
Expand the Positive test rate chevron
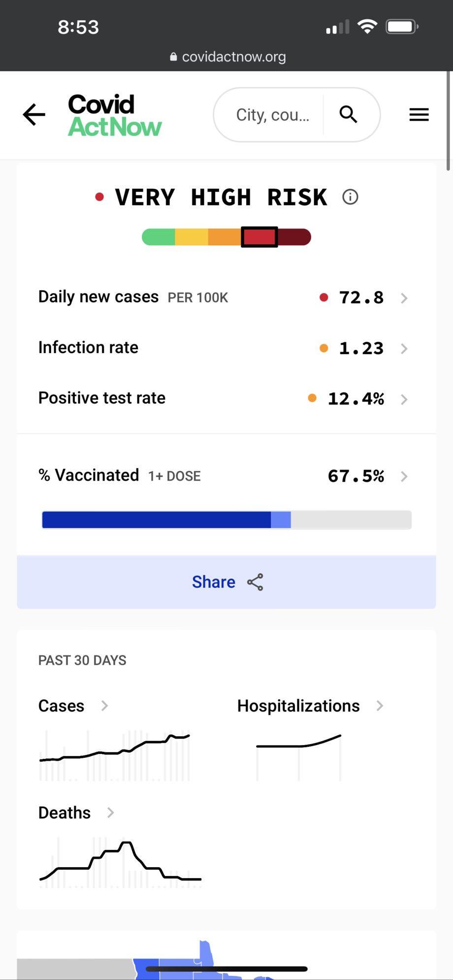[404, 399]
